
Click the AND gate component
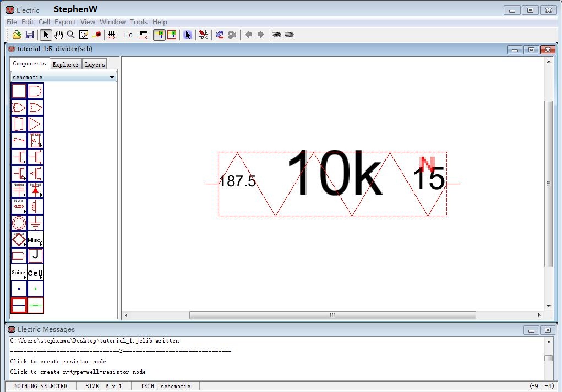tap(35, 91)
